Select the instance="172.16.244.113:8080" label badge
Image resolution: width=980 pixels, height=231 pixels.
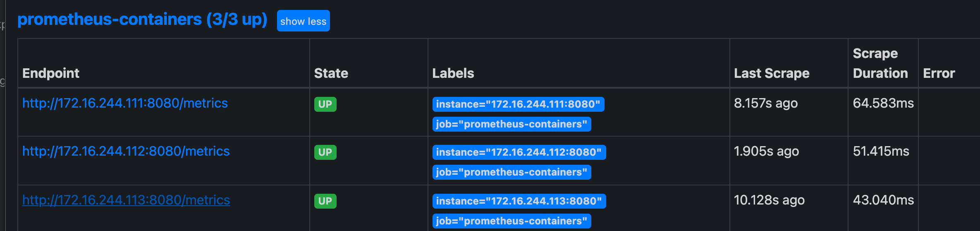point(519,201)
